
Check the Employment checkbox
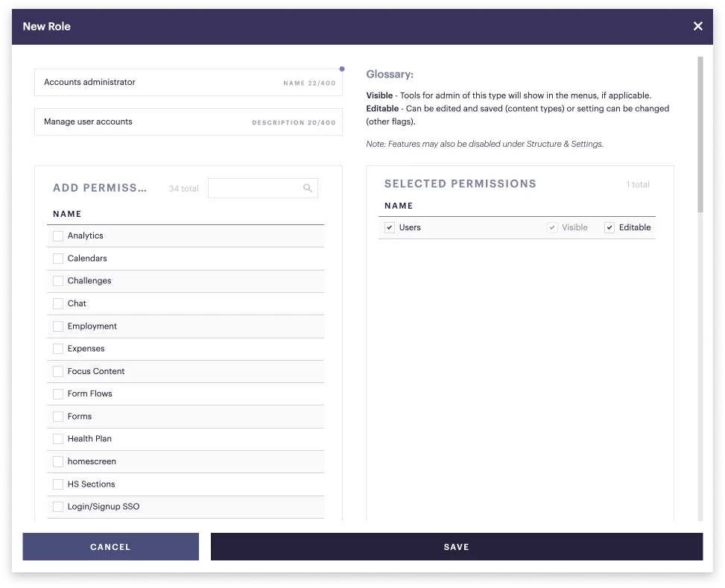pos(58,326)
